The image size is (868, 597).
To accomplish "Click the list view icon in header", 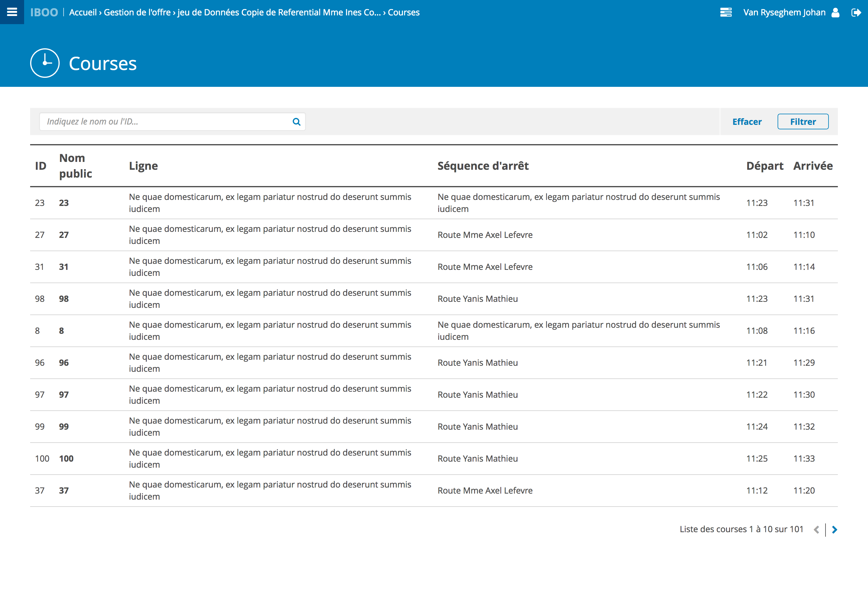I will point(725,12).
